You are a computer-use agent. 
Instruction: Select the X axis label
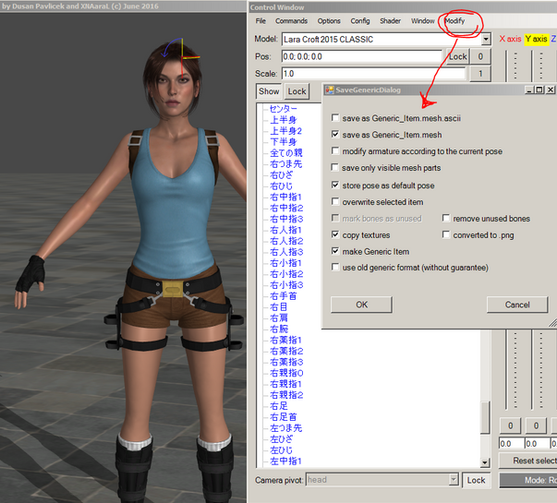click(x=510, y=39)
